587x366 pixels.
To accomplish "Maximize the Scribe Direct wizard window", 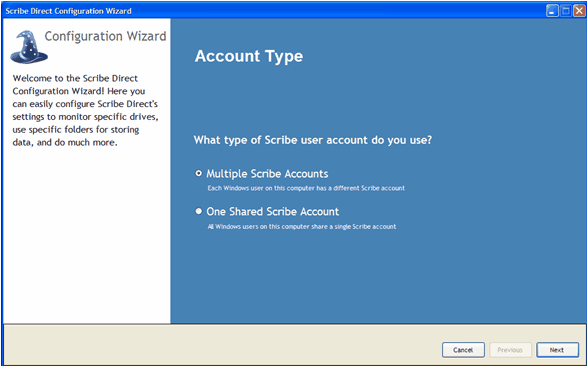I will click(x=566, y=11).
